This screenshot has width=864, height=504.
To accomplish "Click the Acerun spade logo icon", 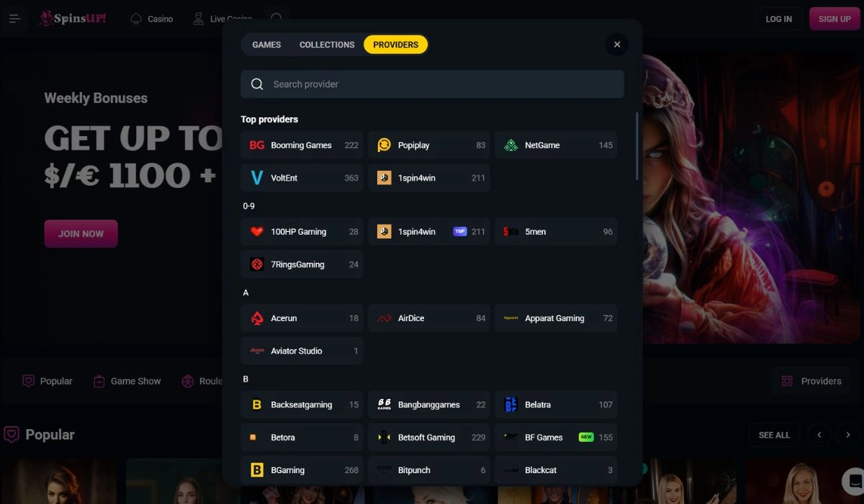I will pyautogui.click(x=257, y=318).
